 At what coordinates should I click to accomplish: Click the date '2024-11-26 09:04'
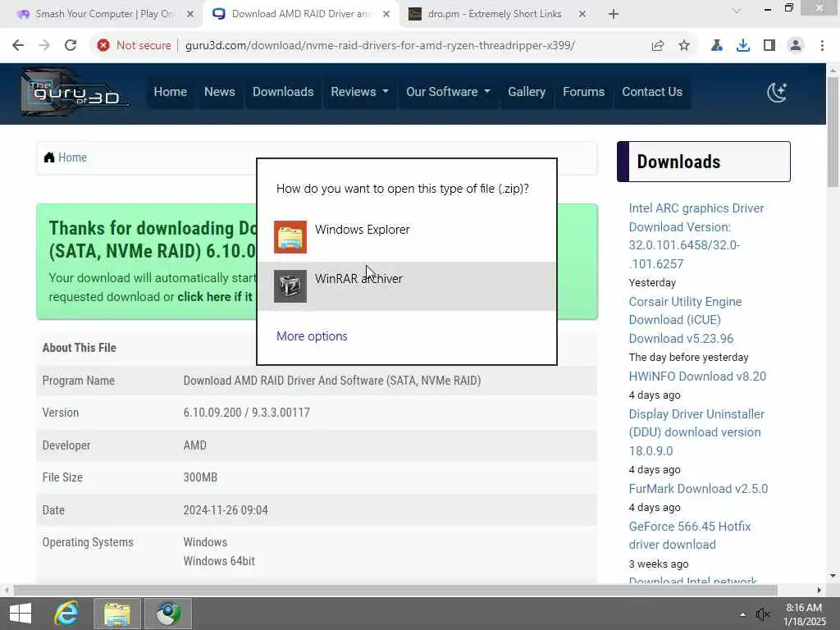point(226,510)
